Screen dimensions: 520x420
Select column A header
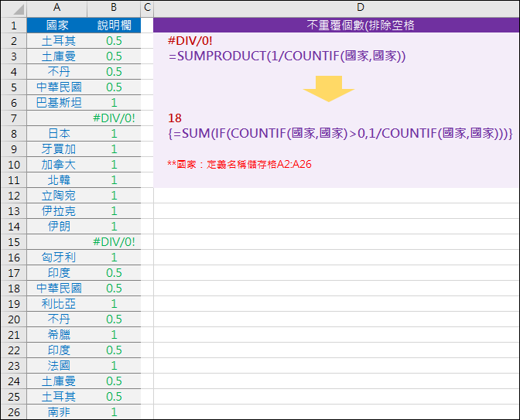[x=56, y=8]
